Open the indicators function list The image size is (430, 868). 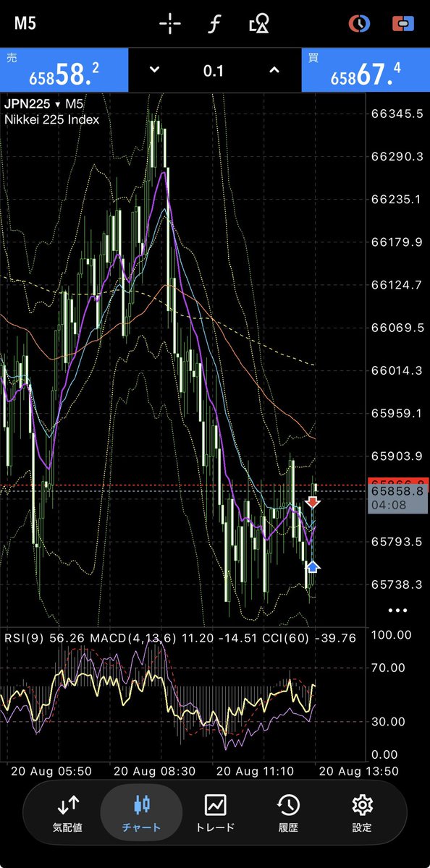click(214, 25)
